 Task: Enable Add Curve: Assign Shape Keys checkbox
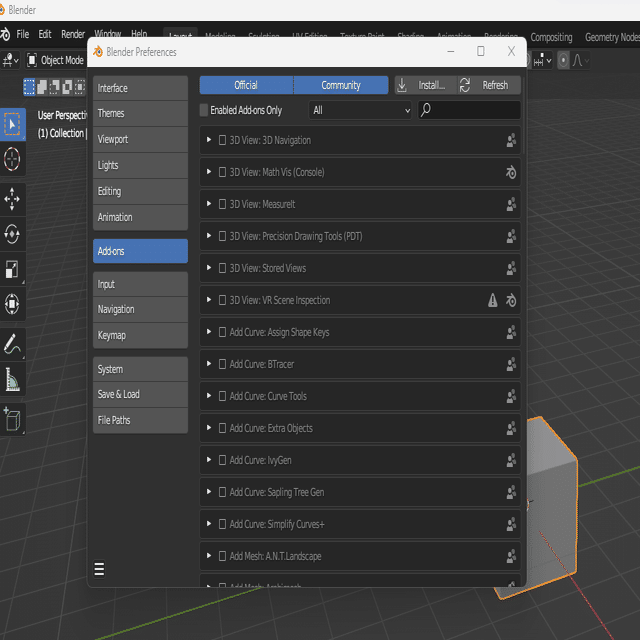click(222, 332)
